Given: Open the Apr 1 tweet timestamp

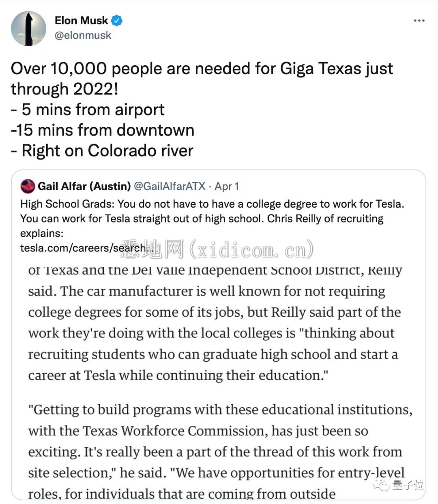Looking at the screenshot, I should tap(227, 186).
